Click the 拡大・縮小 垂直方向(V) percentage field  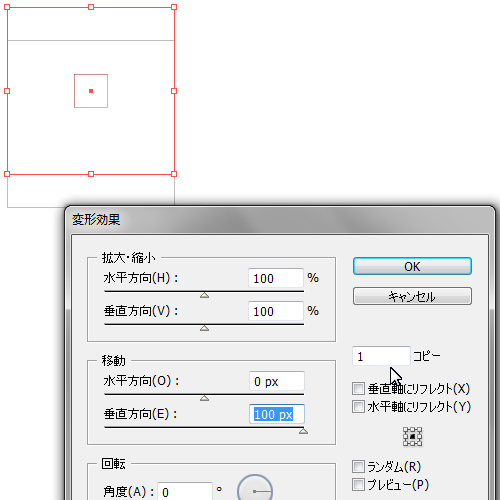click(x=276, y=311)
